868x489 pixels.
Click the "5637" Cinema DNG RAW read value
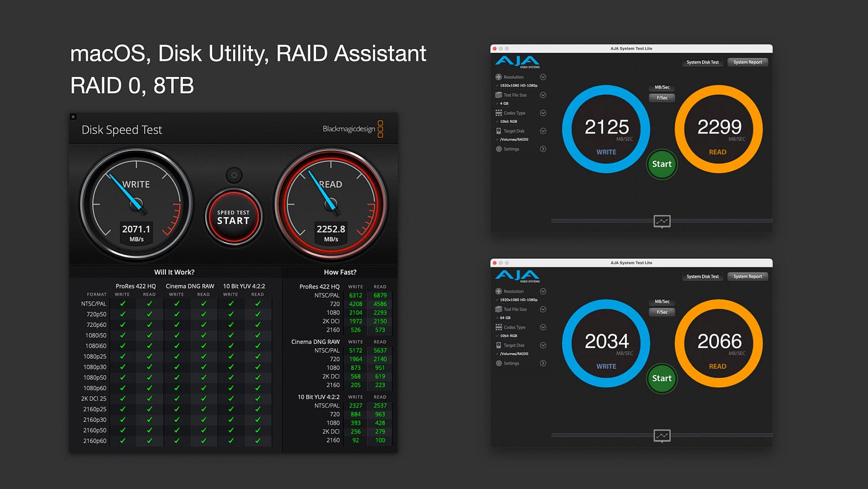pyautogui.click(x=380, y=350)
